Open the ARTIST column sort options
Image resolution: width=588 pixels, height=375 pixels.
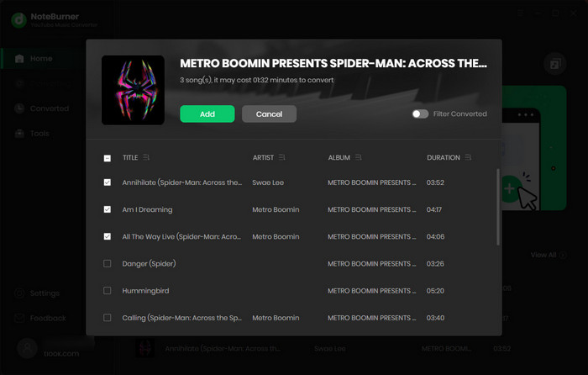[282, 157]
